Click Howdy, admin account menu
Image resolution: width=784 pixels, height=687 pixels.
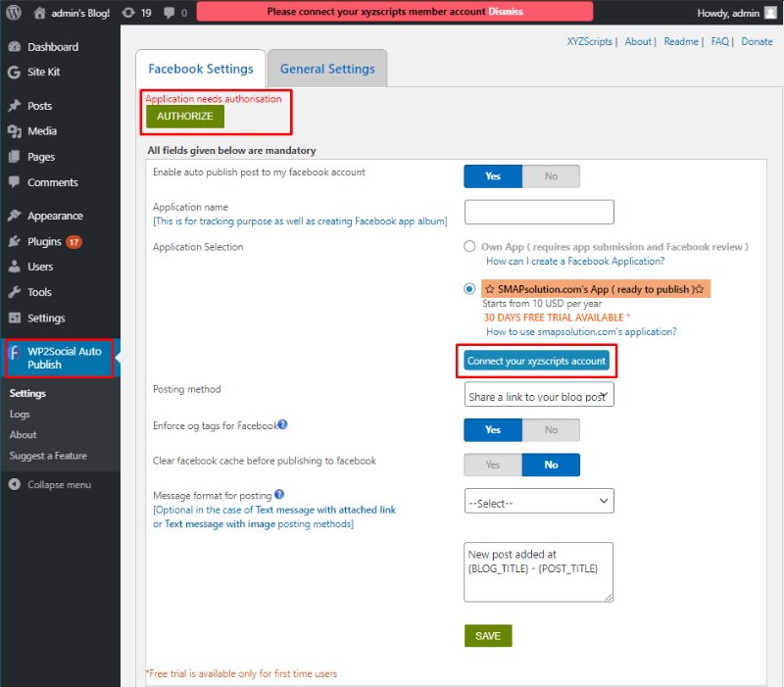pos(737,13)
